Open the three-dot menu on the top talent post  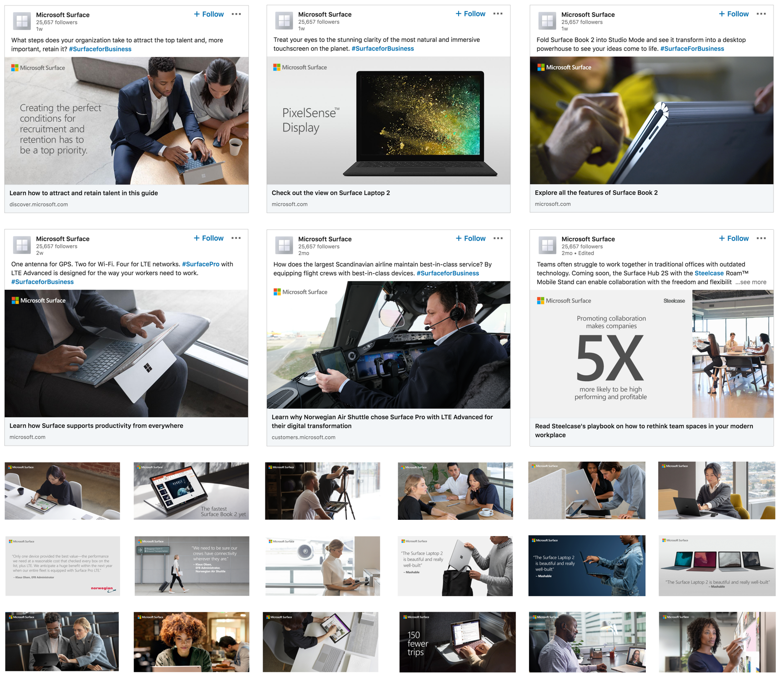tap(236, 14)
